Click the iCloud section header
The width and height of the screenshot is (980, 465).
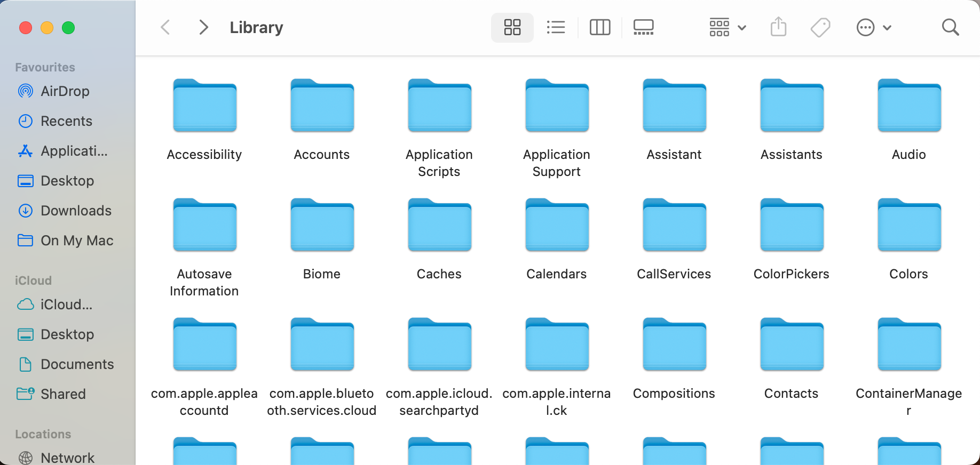click(x=33, y=280)
